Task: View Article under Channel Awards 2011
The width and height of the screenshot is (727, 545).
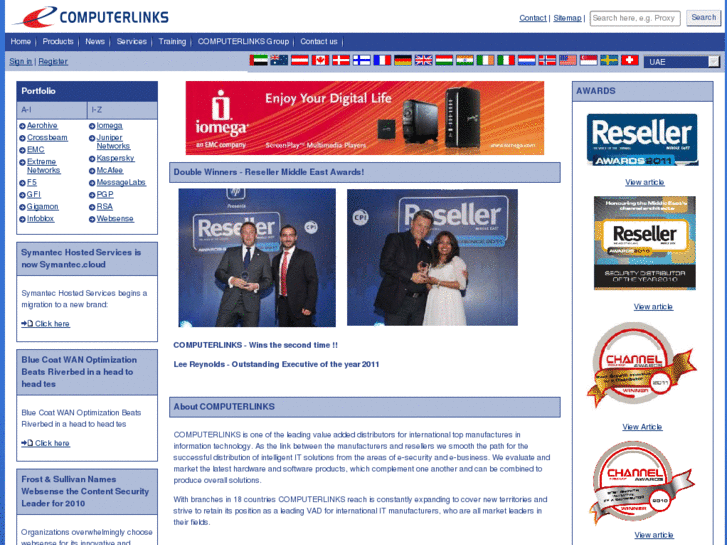Action: 642,427
